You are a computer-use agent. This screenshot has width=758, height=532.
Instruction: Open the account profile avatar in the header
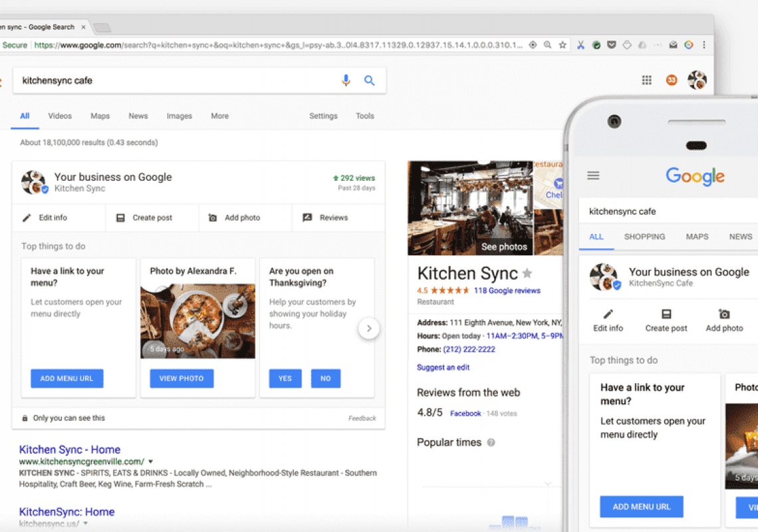pos(697,80)
